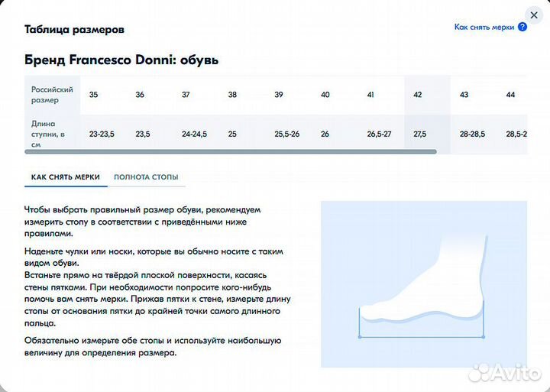Click size 40 in the table
The width and height of the screenshot is (550, 392).
coord(325,94)
